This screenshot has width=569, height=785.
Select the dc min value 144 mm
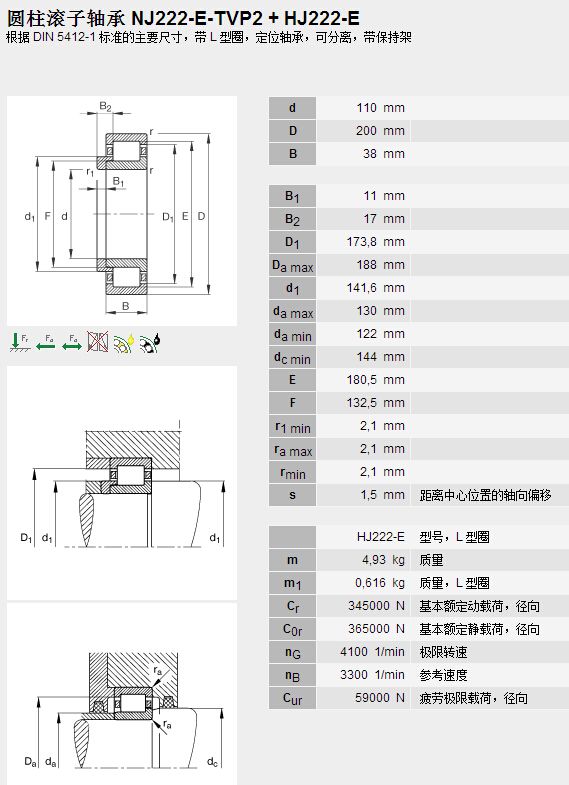click(380, 357)
